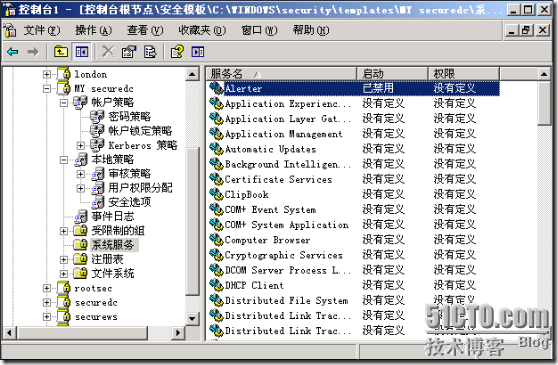558x365 pixels.
Task: Click the Distributed File System service icon
Action: coord(216,301)
